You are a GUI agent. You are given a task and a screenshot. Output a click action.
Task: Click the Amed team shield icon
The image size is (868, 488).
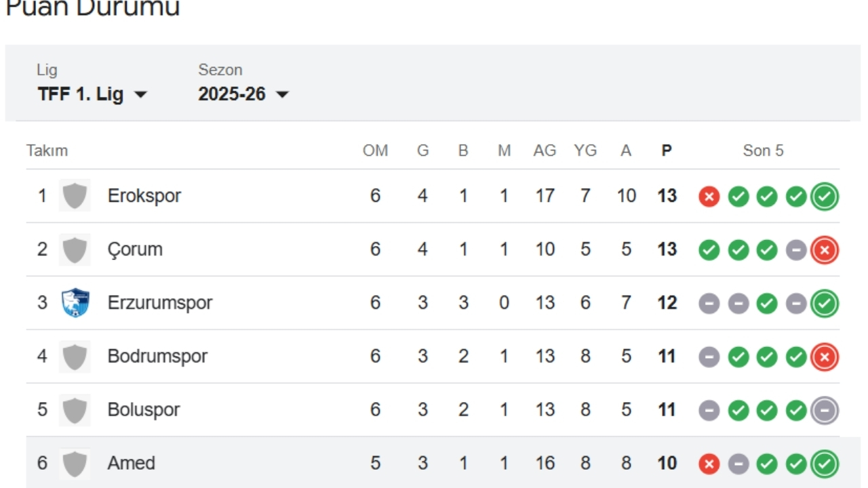pyautogui.click(x=75, y=464)
